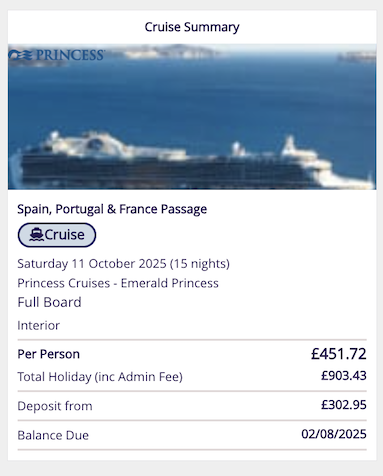Select the £903.43 total price
The image size is (383, 476).
click(x=344, y=376)
